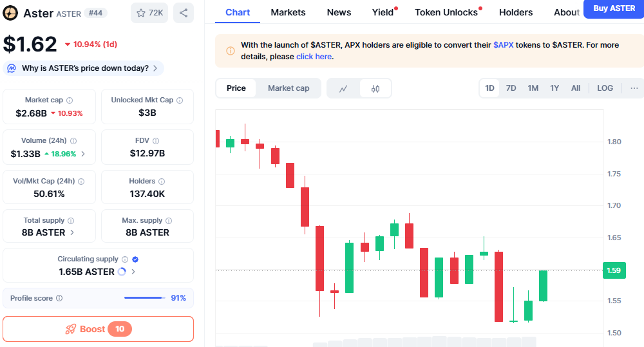
Task: Switch to the Token Unlocks tab
Action: click(446, 12)
